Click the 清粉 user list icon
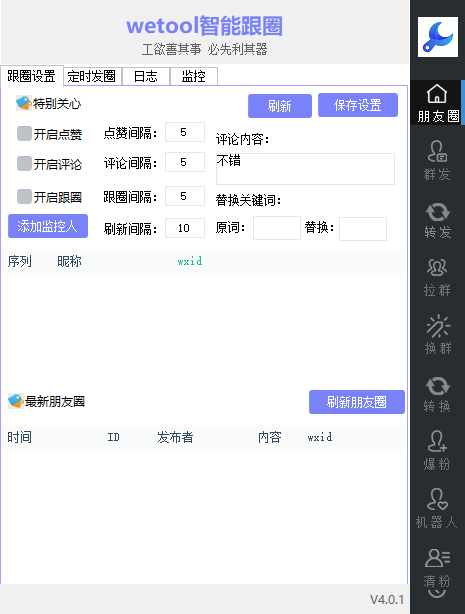 point(437,558)
